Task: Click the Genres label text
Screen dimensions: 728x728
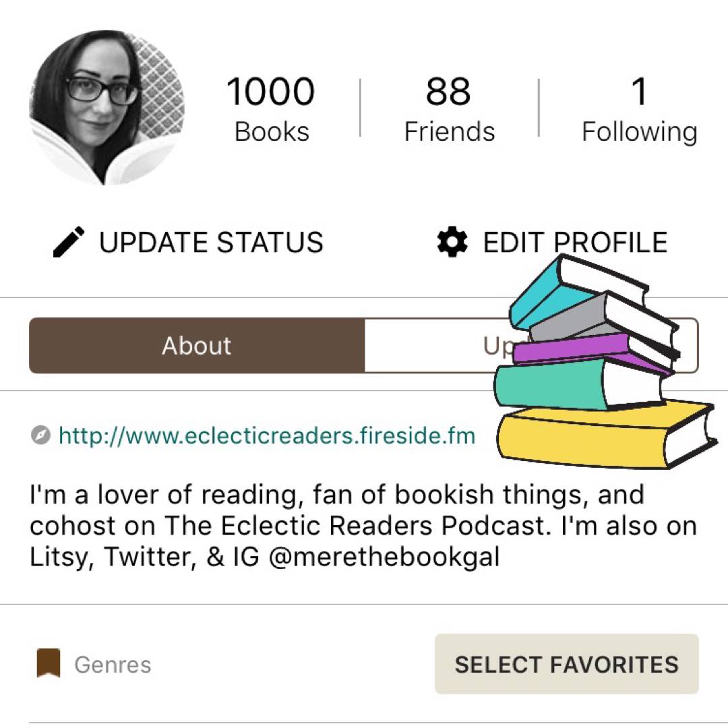Action: click(113, 665)
